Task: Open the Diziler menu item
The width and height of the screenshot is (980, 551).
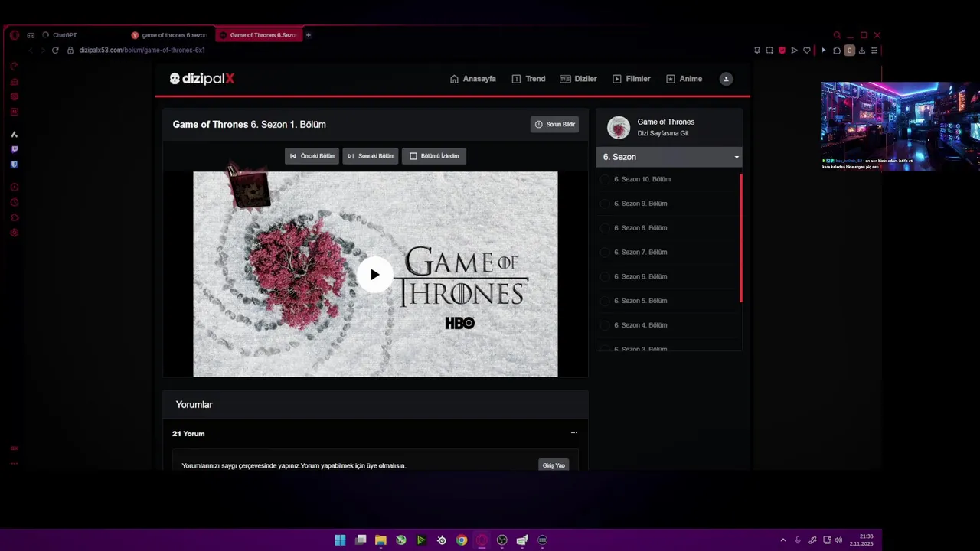Action: [x=578, y=79]
